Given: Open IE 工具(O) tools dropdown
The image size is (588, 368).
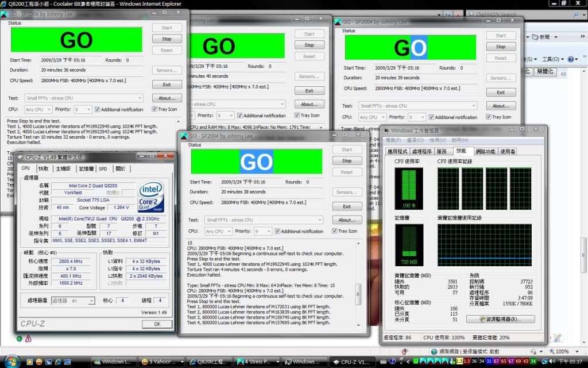Looking at the screenshot, I should (553, 59).
